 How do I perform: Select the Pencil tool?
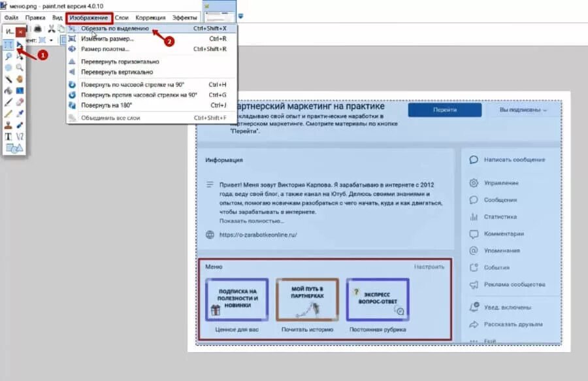pyautogui.click(x=8, y=114)
